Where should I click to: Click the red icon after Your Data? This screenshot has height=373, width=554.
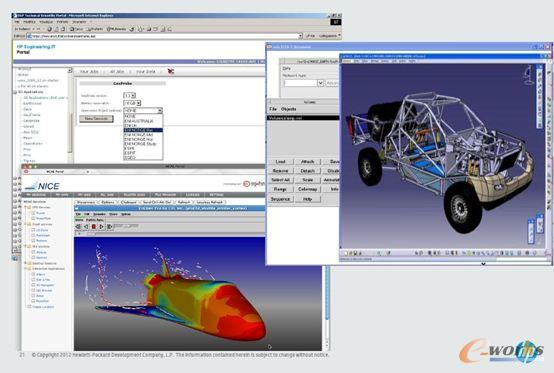point(171,71)
